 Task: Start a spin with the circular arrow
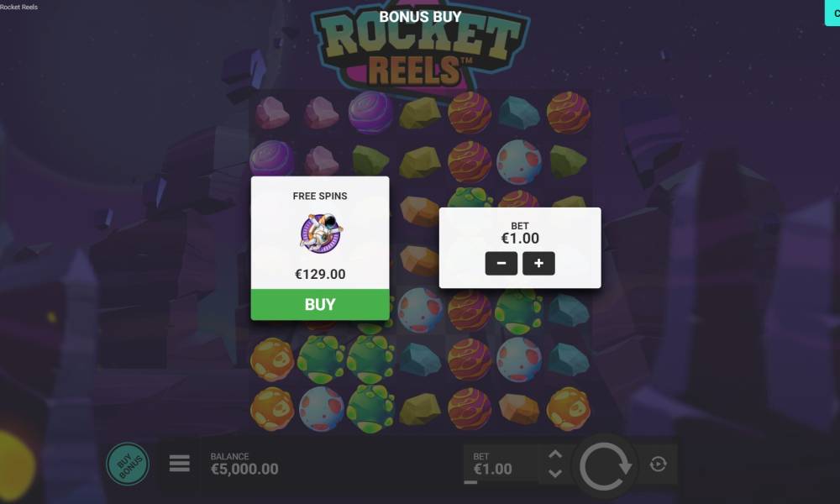606,465
